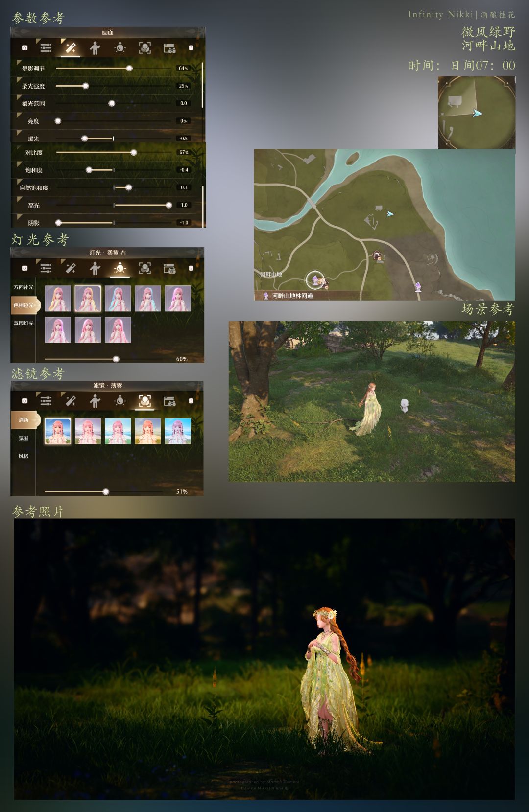529x812 pixels.
Task: Click the filter strength slider handle at 51%
Action: [106, 491]
